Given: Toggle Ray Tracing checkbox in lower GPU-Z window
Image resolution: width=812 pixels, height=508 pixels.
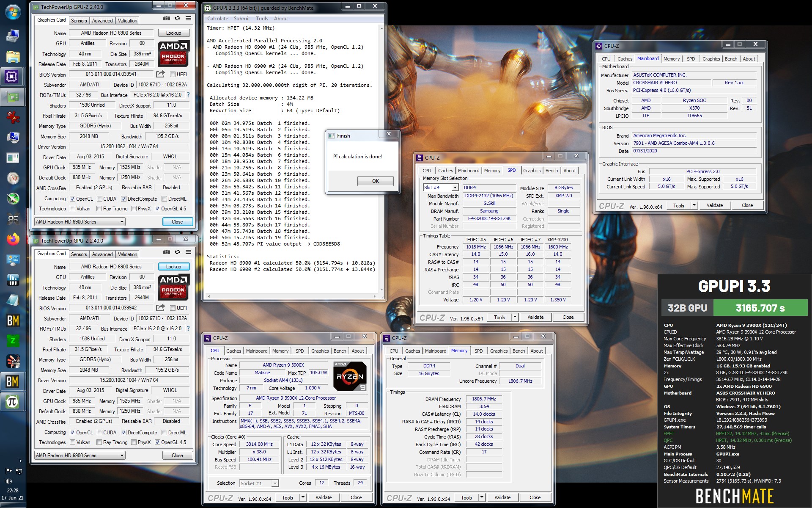Looking at the screenshot, I should pos(99,442).
